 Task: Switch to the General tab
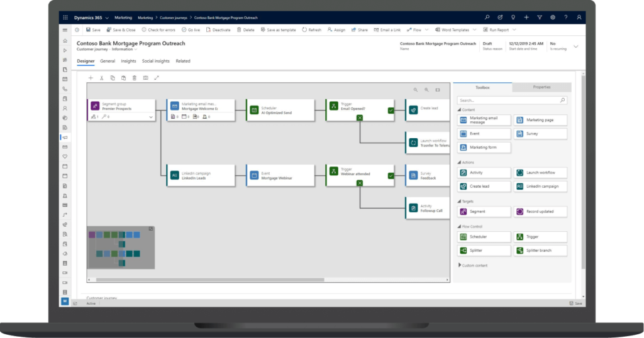[108, 61]
